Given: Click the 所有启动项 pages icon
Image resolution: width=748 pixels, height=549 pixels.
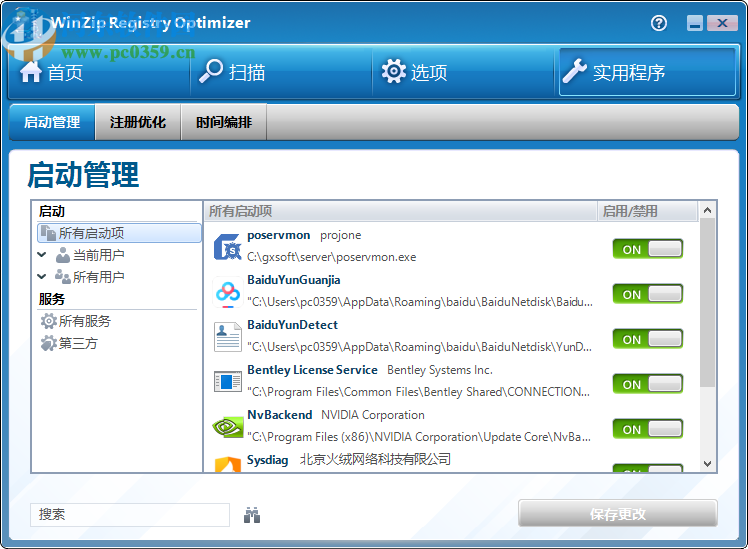Looking at the screenshot, I should [x=48, y=233].
